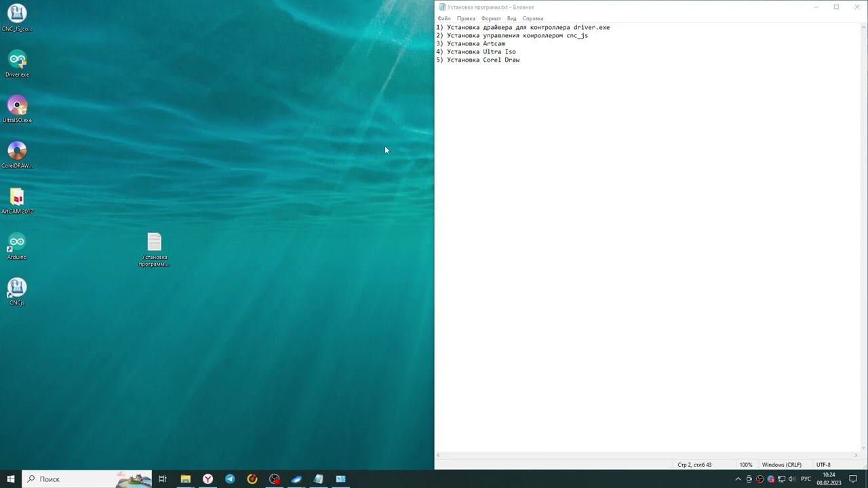Open File Explorer from the taskbar
868x488 pixels.
click(x=185, y=479)
